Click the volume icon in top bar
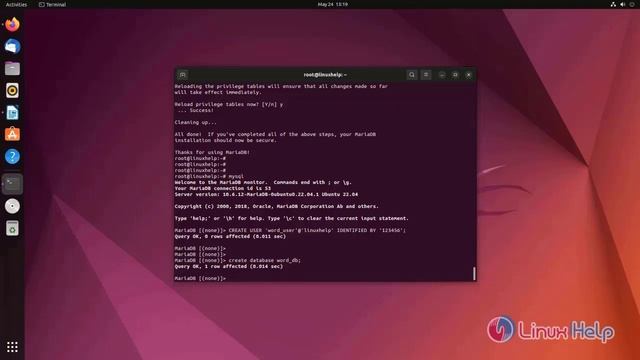Viewport: 640px width, 360px height. tap(623, 4)
